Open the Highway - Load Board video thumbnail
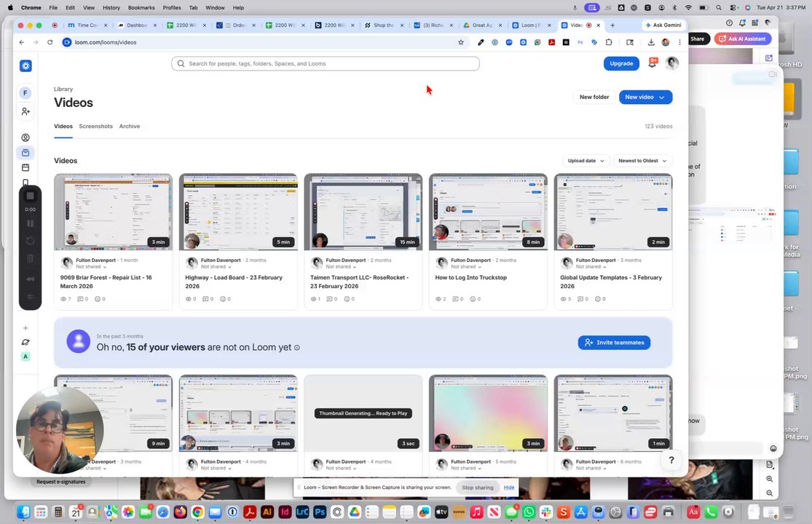812x524 pixels. [x=238, y=212]
